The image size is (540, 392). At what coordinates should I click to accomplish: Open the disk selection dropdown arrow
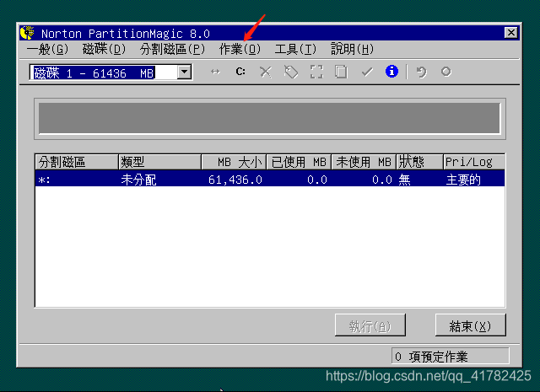pyautogui.click(x=185, y=72)
